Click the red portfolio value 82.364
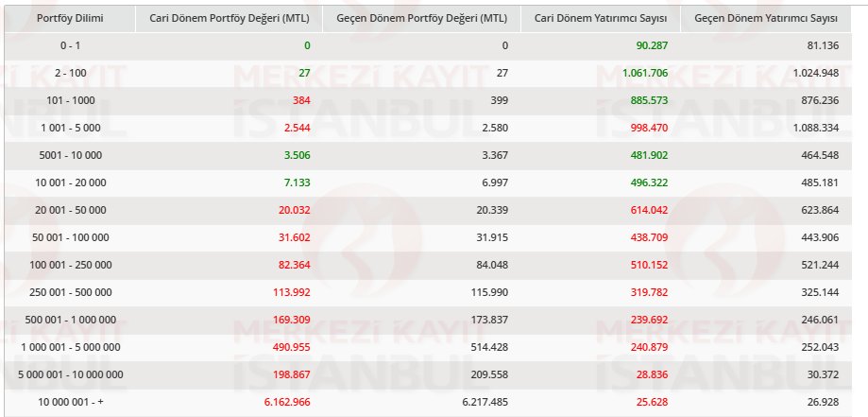 pyautogui.click(x=295, y=265)
